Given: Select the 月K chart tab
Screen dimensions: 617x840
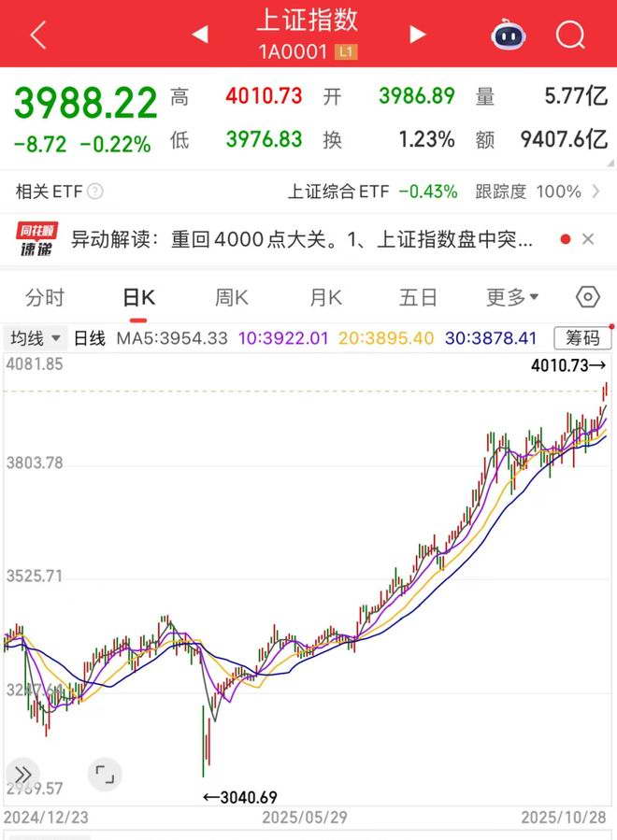Looking at the screenshot, I should 325,297.
